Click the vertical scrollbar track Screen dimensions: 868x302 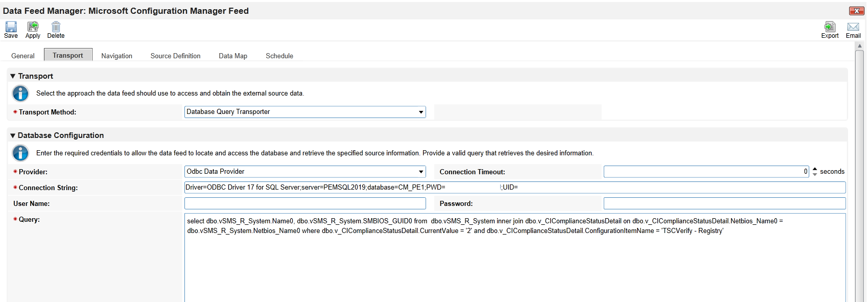coord(860,175)
